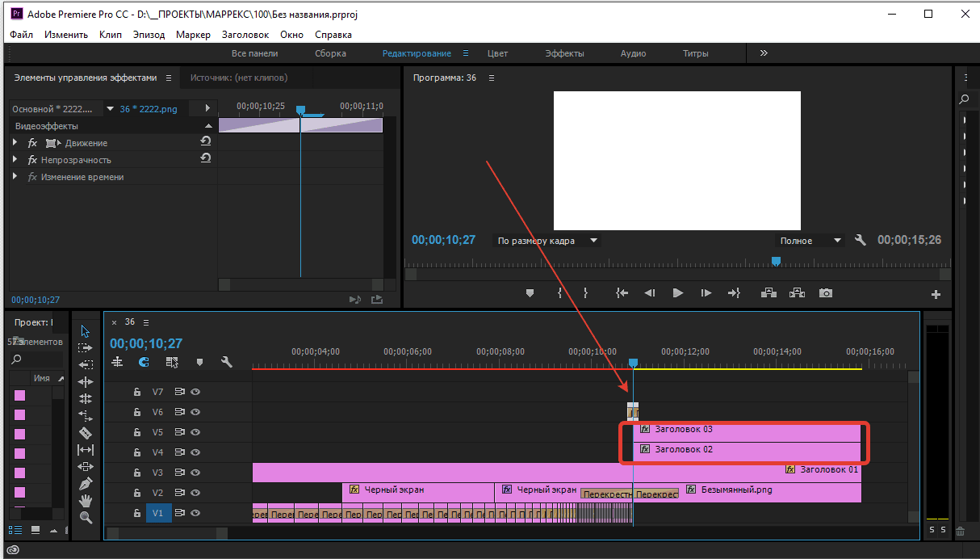Switch to the Эффекты workspace
The height and width of the screenshot is (559, 980).
coord(564,53)
